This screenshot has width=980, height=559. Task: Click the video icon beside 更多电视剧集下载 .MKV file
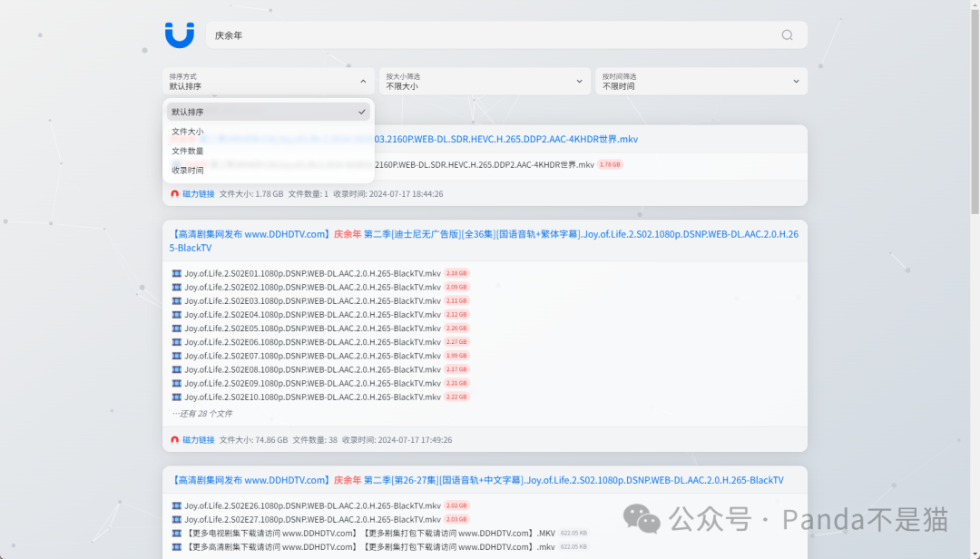pos(177,534)
